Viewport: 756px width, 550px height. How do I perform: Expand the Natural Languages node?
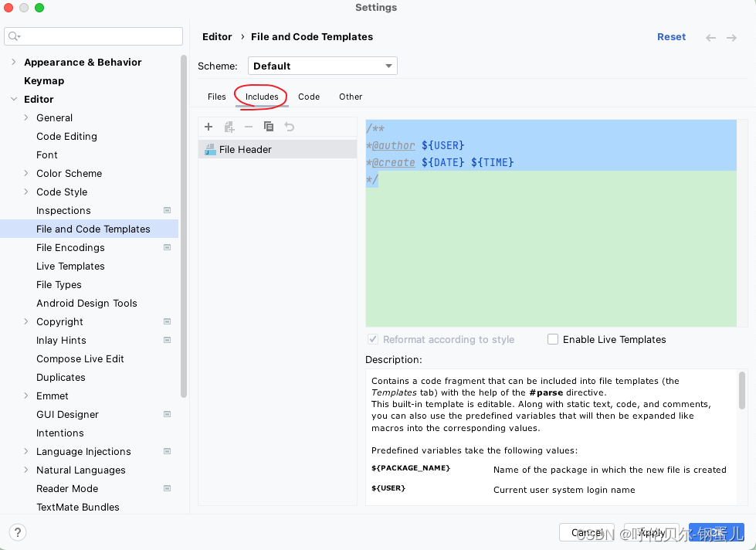tap(26, 470)
